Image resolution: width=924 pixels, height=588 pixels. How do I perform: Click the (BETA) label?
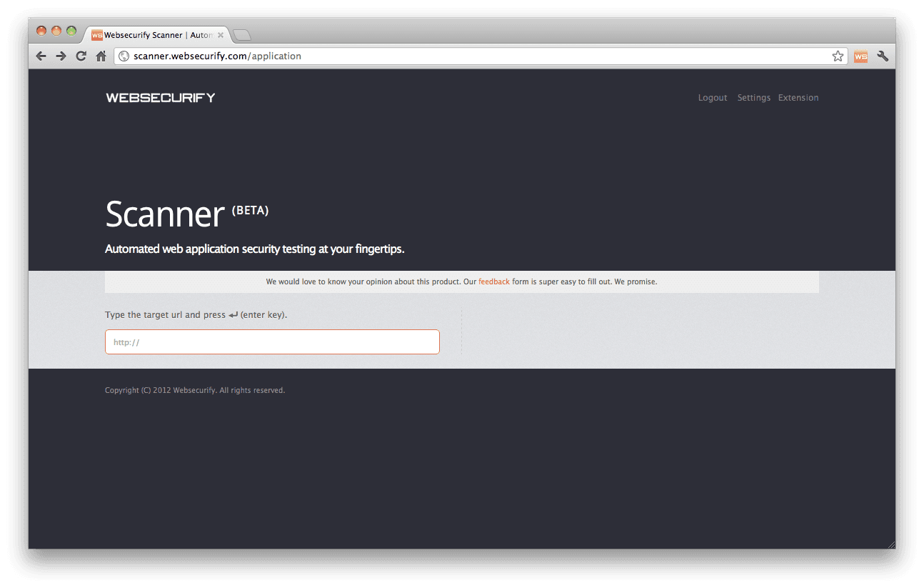pyautogui.click(x=250, y=211)
